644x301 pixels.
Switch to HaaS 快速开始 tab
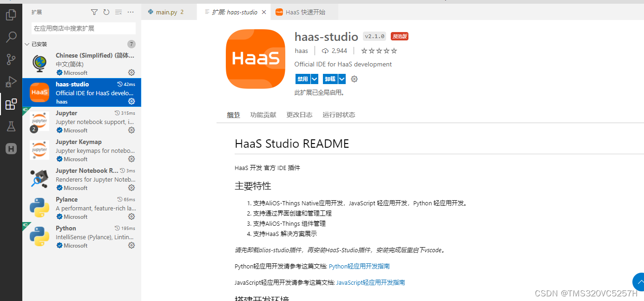click(x=300, y=12)
